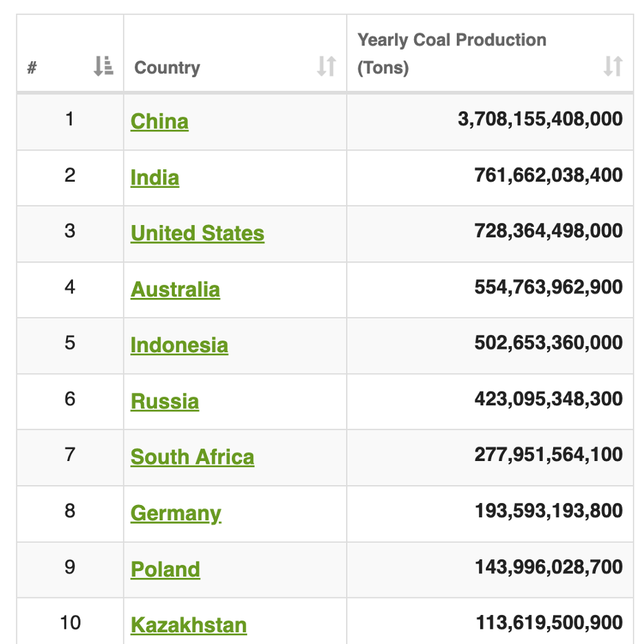
Task: Open the China link
Action: (160, 121)
